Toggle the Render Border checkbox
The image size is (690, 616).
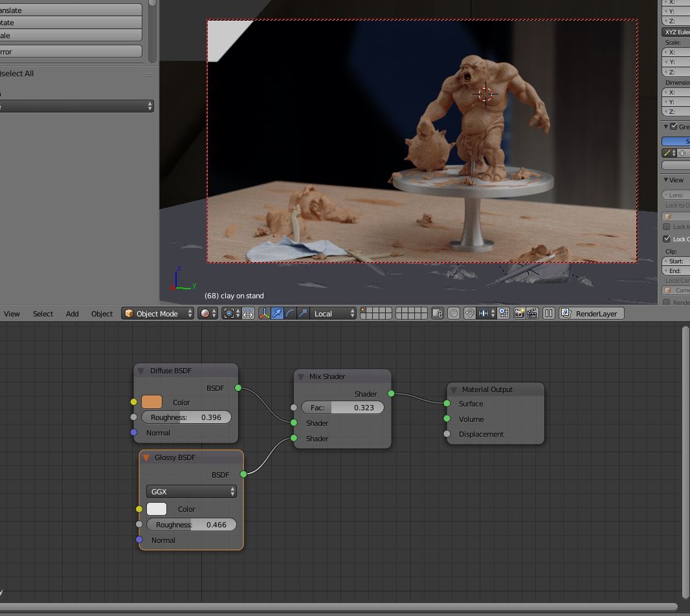click(667, 302)
